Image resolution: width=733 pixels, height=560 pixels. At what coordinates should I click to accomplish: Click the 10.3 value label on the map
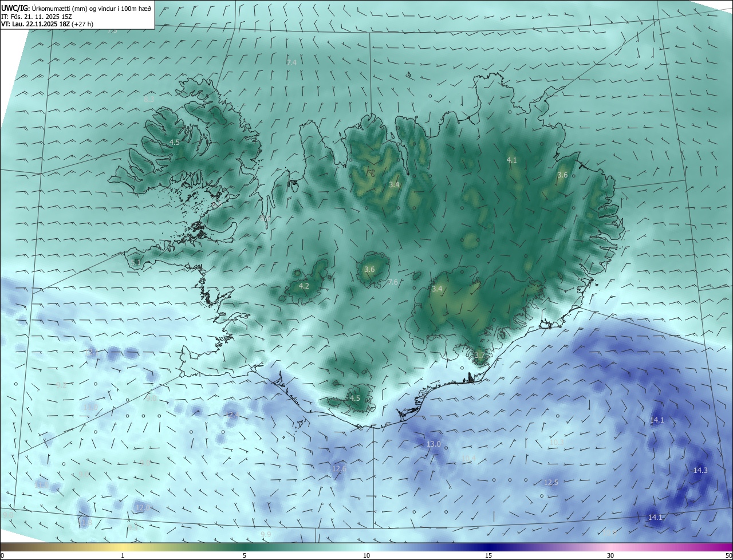557,442
